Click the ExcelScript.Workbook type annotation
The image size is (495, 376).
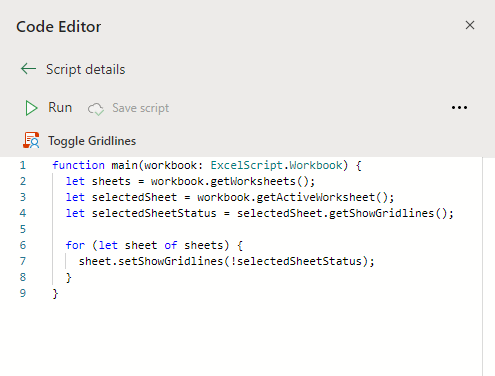click(x=276, y=165)
